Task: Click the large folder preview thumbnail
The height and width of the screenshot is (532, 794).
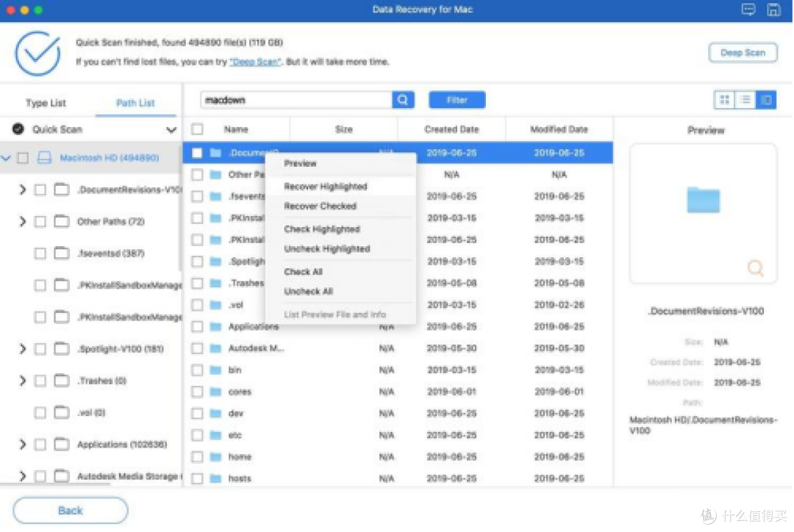Action: point(703,200)
